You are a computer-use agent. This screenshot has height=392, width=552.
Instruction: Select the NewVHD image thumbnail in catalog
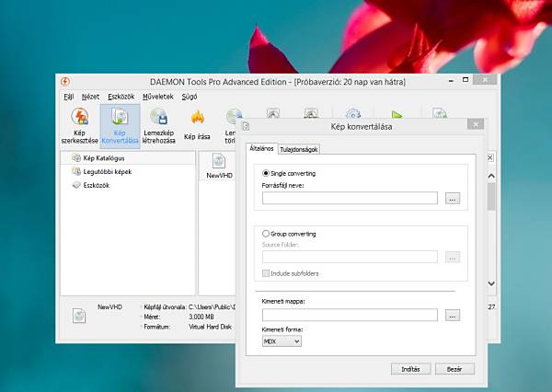219,167
